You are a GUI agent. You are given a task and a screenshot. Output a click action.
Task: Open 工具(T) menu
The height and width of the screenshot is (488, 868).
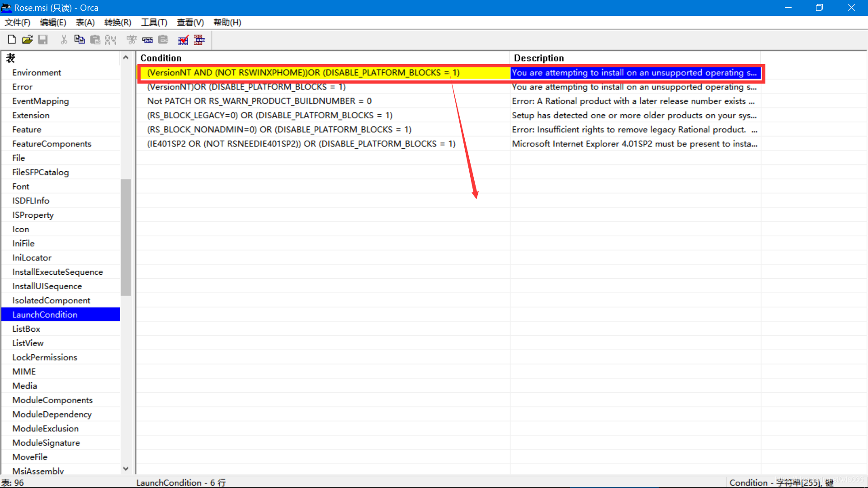click(x=153, y=22)
